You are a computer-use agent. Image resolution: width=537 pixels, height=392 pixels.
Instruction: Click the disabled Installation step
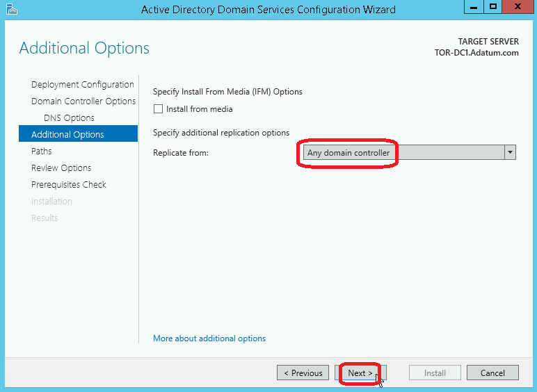pos(51,201)
